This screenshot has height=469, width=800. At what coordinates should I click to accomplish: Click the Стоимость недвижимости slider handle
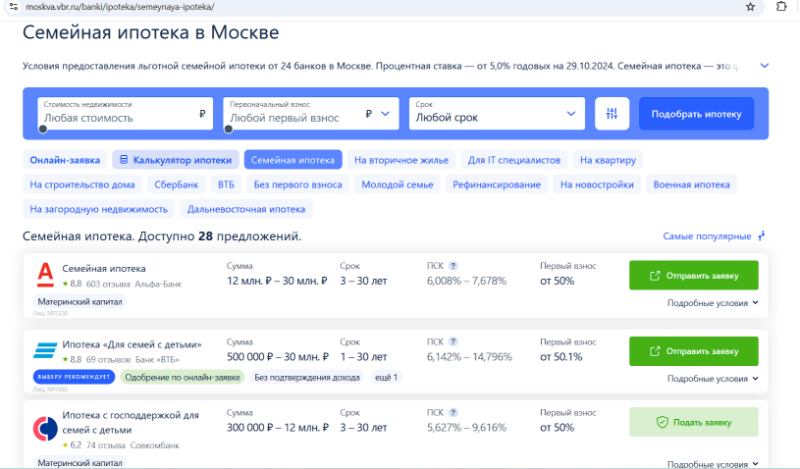pos(43,128)
